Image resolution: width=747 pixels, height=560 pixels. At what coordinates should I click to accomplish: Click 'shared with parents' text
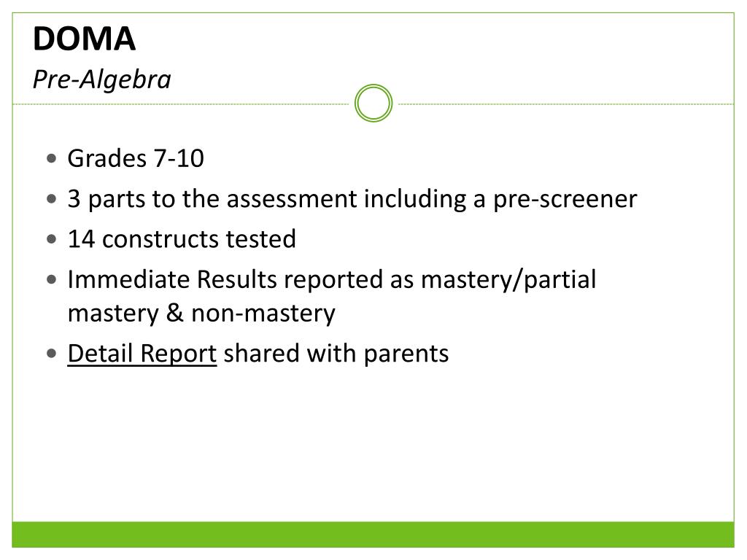(336, 354)
